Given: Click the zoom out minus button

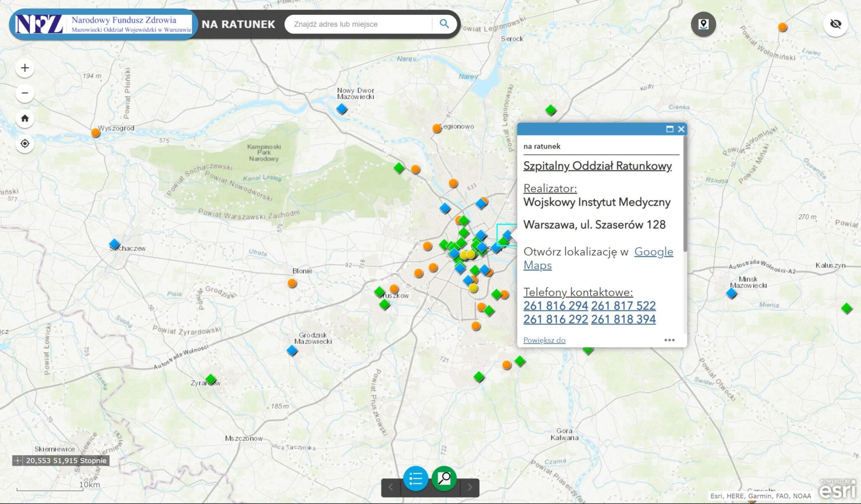Looking at the screenshot, I should (x=25, y=93).
